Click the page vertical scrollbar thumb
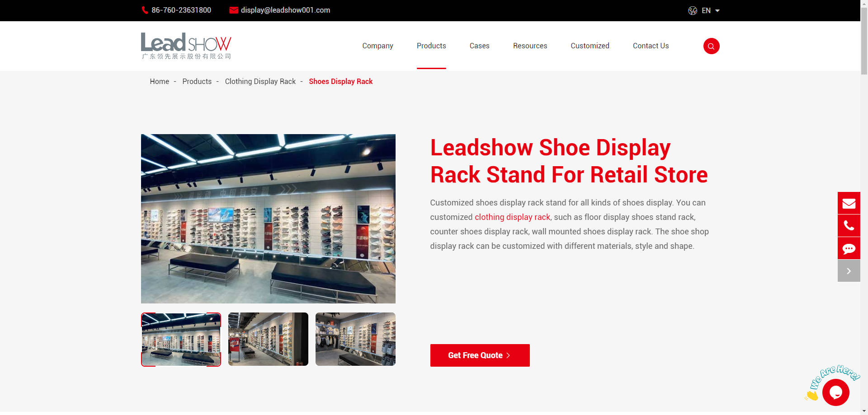Screen dimensions: 868x415 (x=864, y=41)
